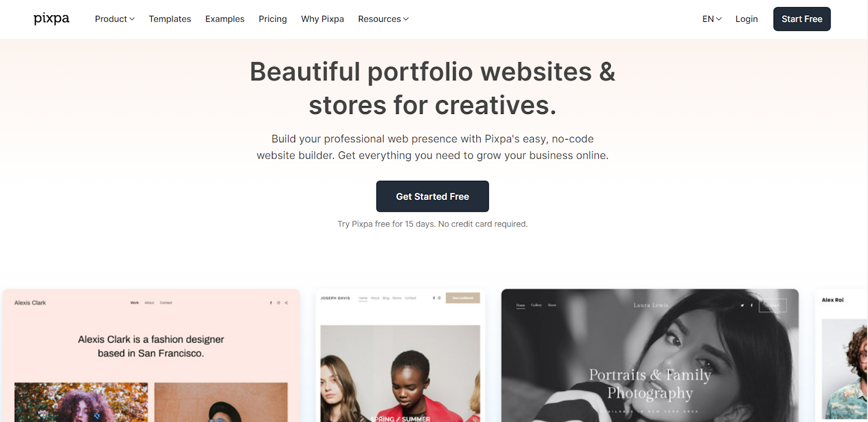Expand the Resources dropdown menu
The image size is (868, 422).
pyautogui.click(x=383, y=19)
